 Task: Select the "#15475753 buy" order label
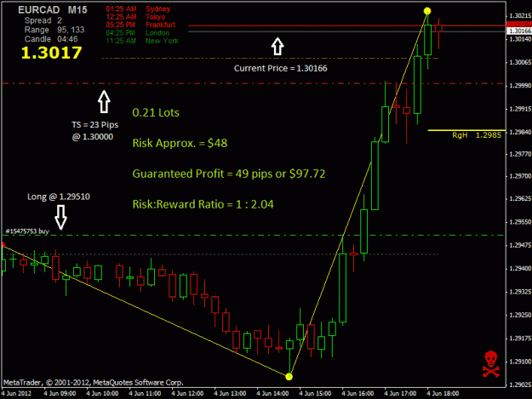(x=27, y=231)
